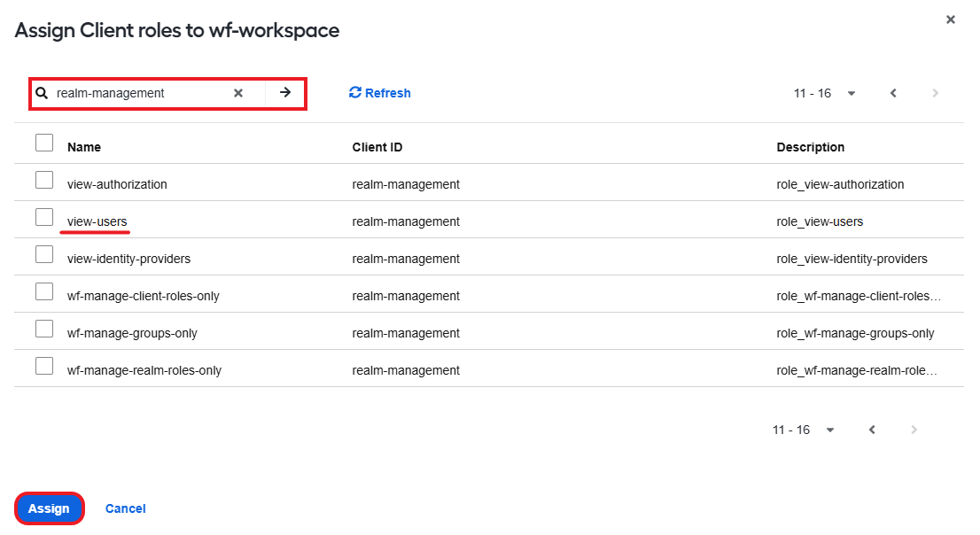Go to next page in bottom pagination
Screen dimensions: 980x535
(914, 430)
